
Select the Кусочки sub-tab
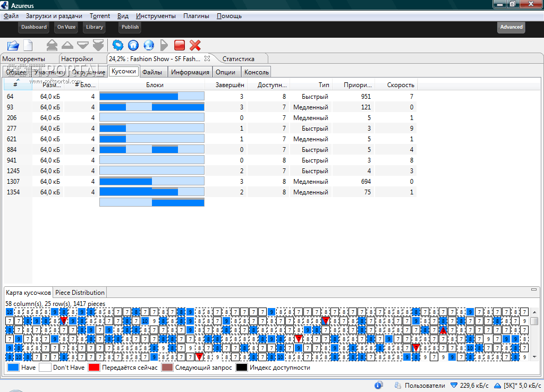pyautogui.click(x=123, y=72)
